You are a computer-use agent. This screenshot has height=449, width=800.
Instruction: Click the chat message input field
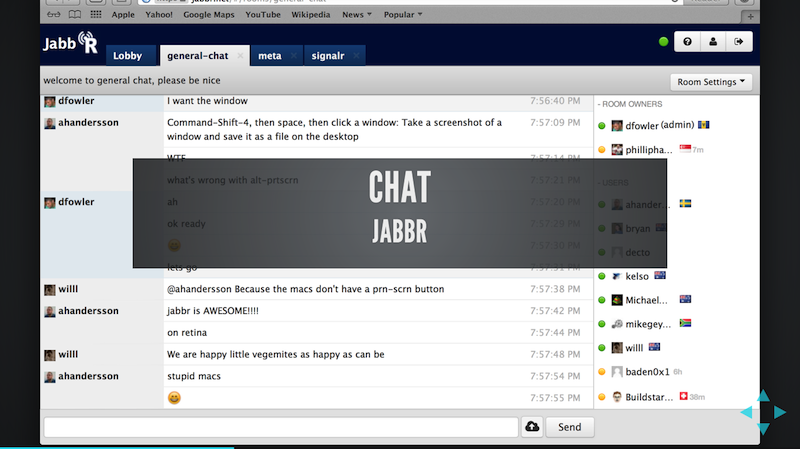[x=281, y=427]
